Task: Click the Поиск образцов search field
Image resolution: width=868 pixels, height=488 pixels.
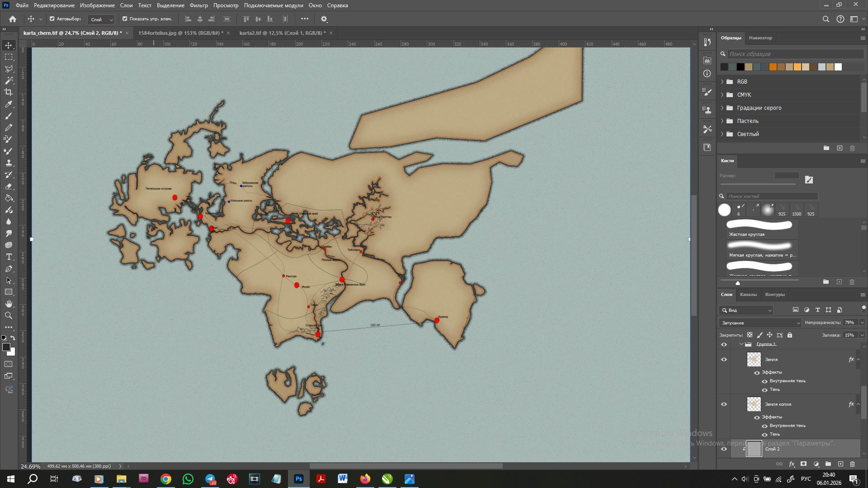Action: (795, 54)
